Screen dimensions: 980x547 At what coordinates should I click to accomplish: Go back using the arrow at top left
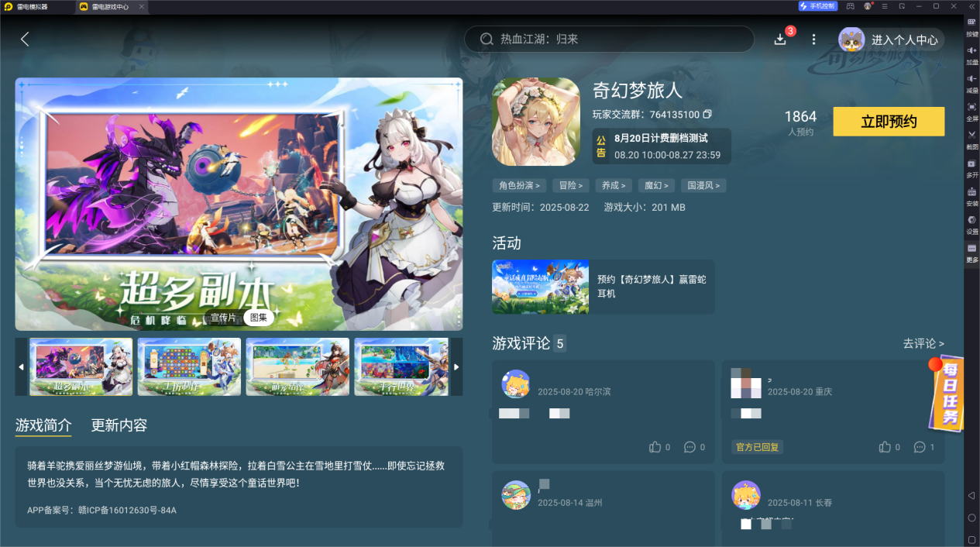tap(25, 39)
